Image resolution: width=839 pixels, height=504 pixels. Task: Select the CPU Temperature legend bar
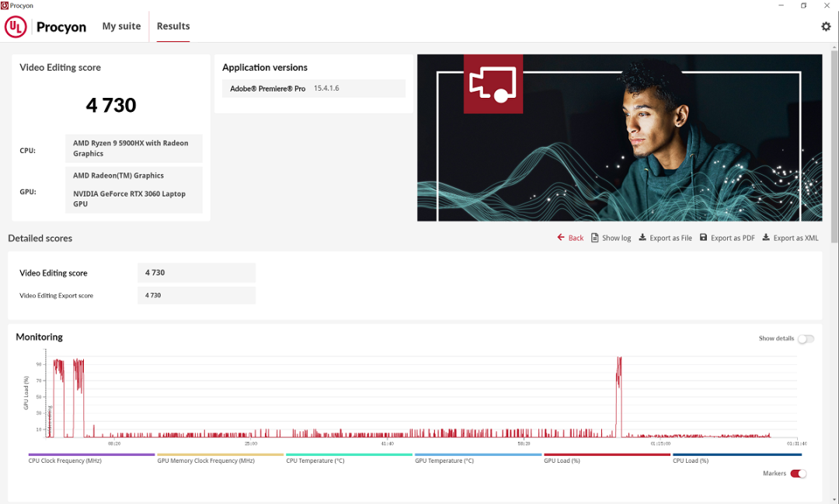349,455
